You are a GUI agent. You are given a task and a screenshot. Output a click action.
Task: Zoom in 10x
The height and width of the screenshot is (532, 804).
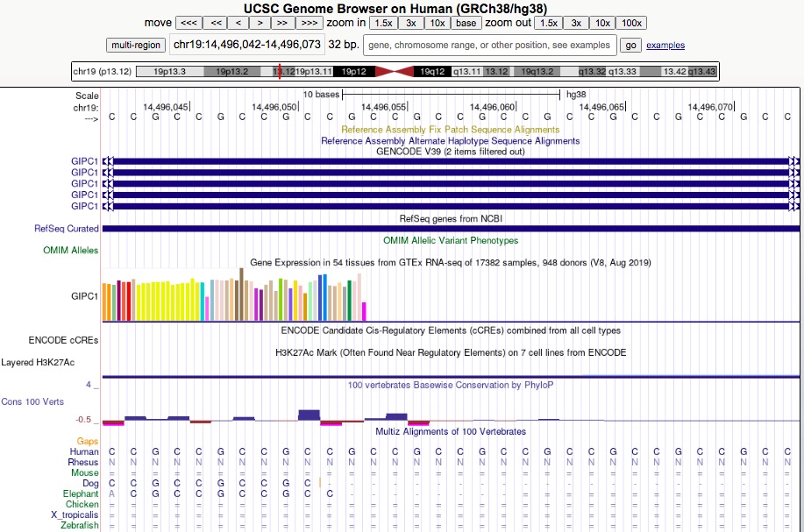(x=438, y=23)
